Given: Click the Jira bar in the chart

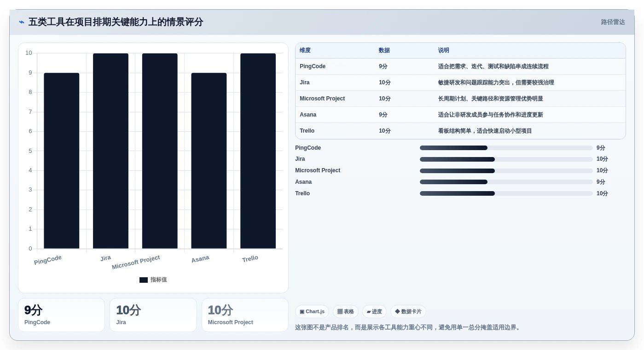Looking at the screenshot, I should tap(110, 151).
